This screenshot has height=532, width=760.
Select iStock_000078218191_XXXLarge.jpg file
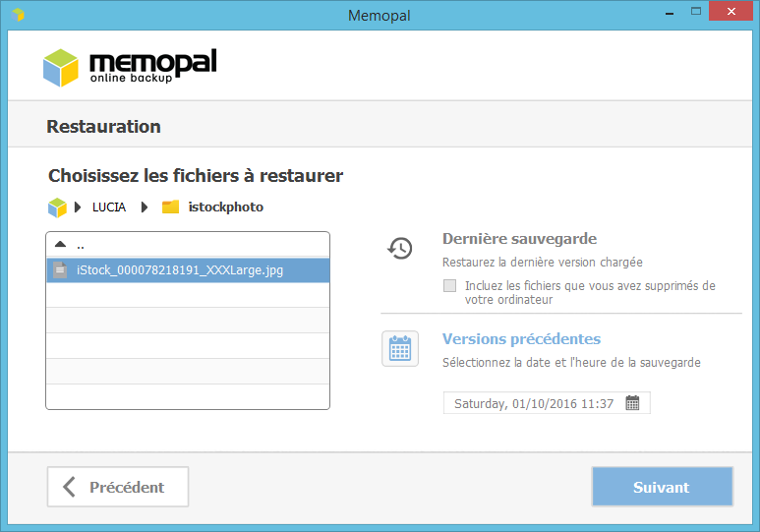click(x=188, y=270)
